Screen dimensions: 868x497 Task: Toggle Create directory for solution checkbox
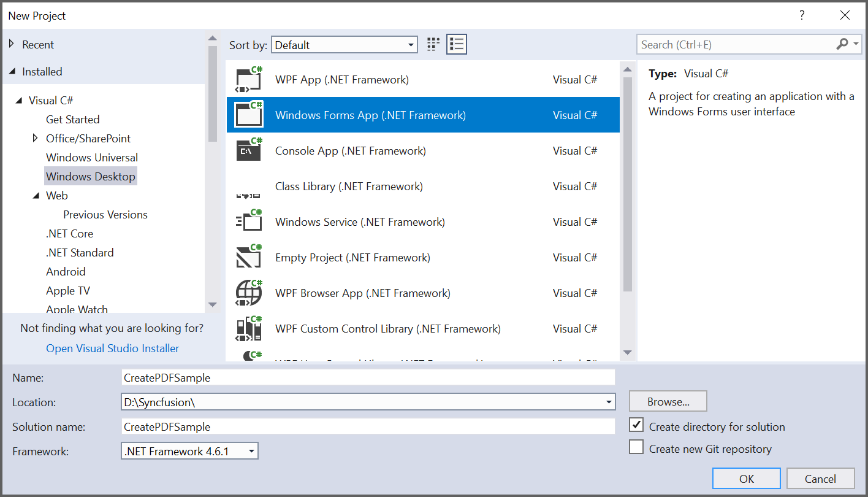(x=636, y=425)
